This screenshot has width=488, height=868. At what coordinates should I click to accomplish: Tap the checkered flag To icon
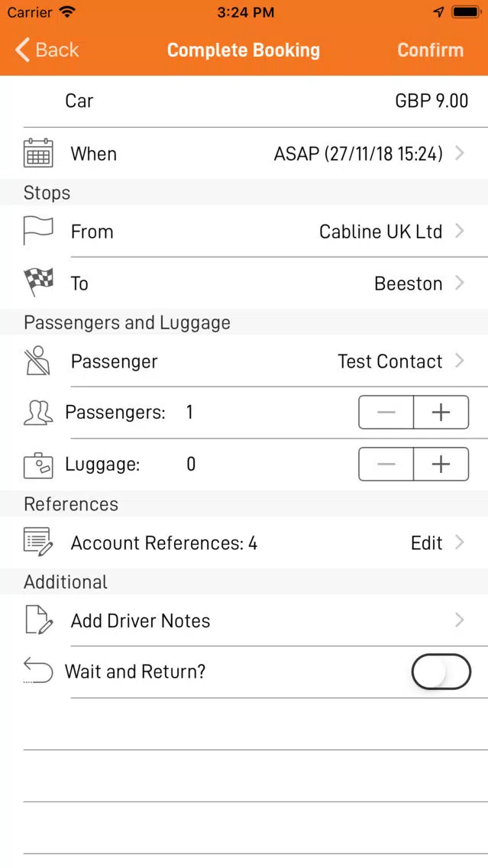(38, 283)
